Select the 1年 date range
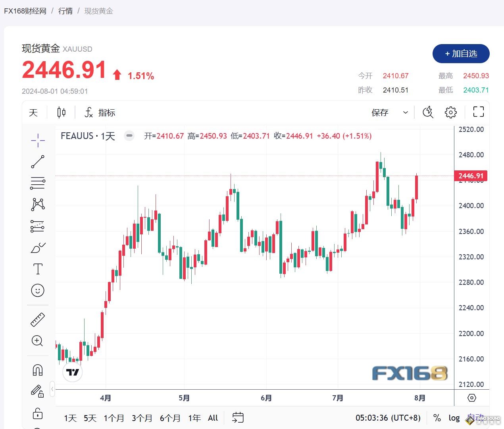Image resolution: width=504 pixels, height=429 pixels. coord(194,418)
